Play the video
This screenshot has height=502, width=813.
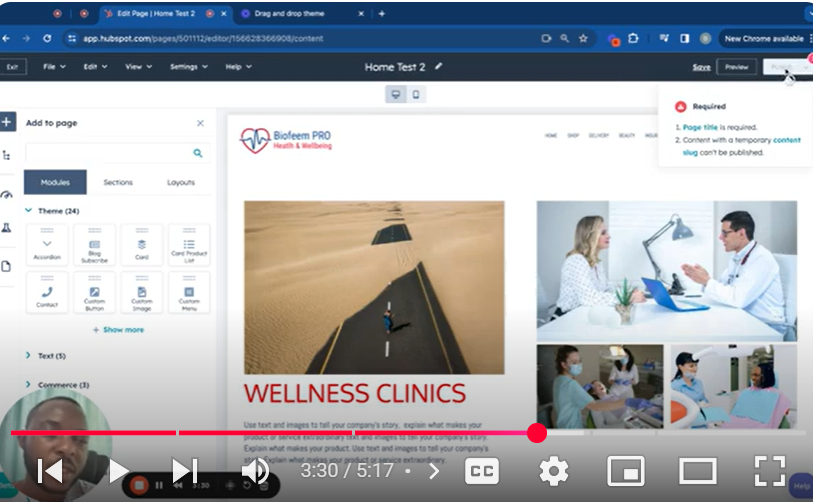(x=119, y=471)
